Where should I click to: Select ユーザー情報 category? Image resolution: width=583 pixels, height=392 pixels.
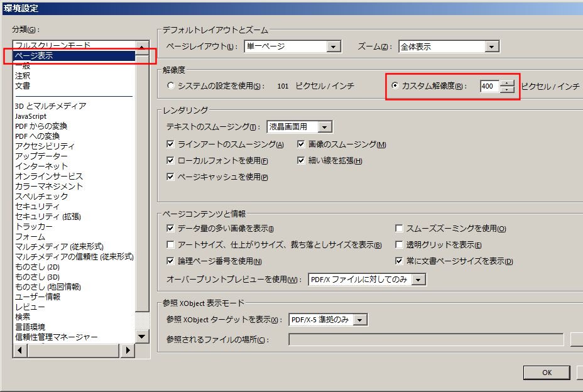(38, 297)
